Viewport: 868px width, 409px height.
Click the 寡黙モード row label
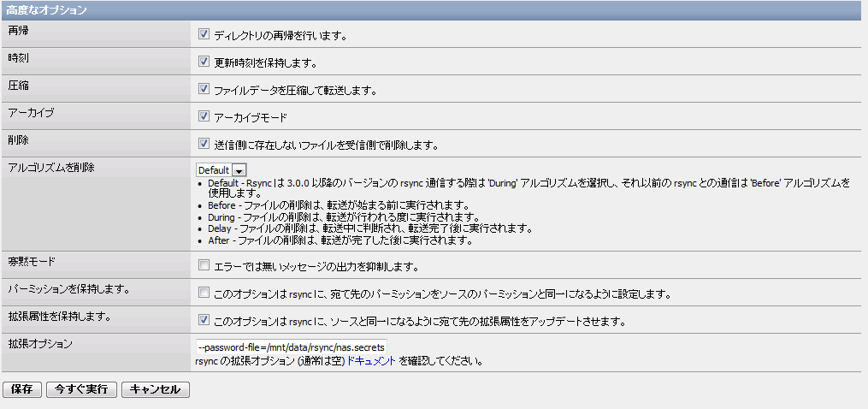(31, 261)
